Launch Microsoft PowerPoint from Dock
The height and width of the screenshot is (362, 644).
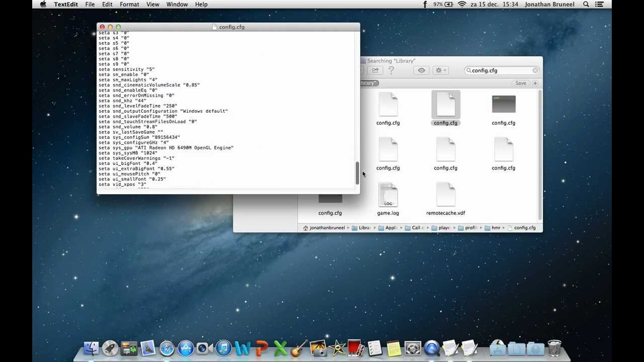click(x=262, y=348)
